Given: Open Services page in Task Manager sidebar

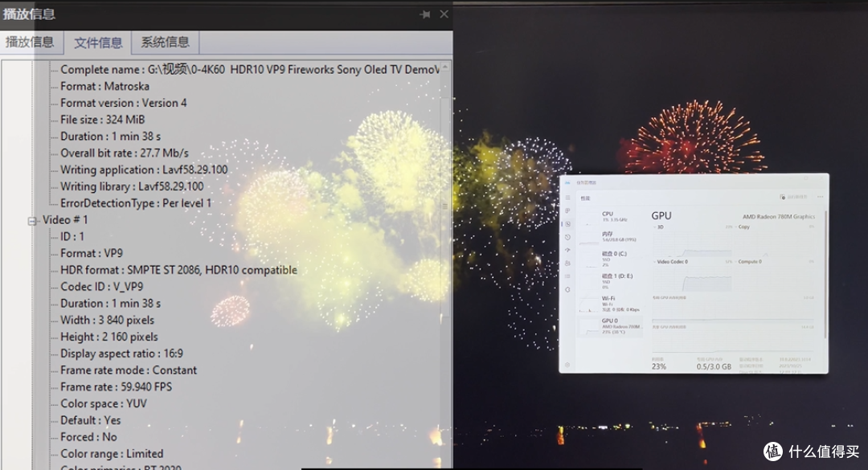Looking at the screenshot, I should coord(567,289).
